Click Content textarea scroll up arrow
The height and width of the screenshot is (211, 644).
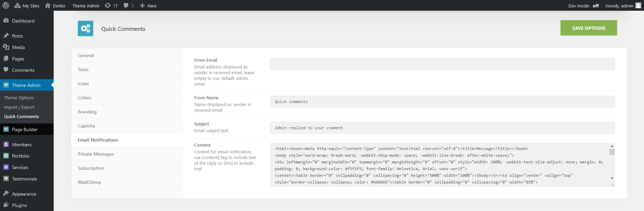pos(612,146)
